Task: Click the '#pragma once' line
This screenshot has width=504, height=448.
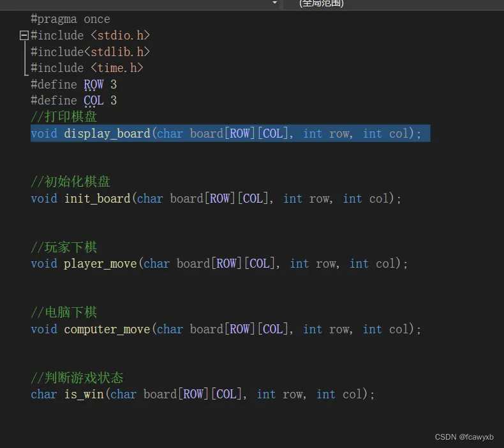Action: (x=70, y=19)
